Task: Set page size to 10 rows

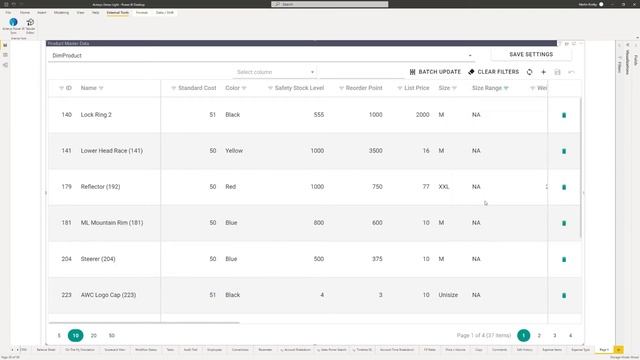Action: [x=76, y=336]
